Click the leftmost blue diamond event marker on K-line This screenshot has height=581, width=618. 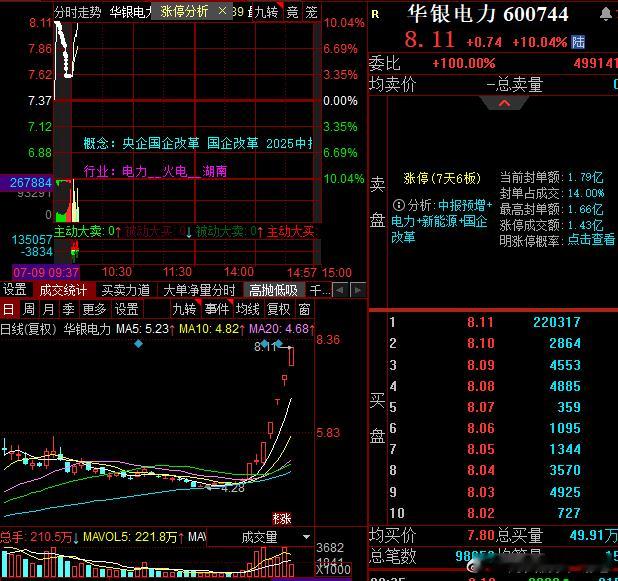click(138, 344)
